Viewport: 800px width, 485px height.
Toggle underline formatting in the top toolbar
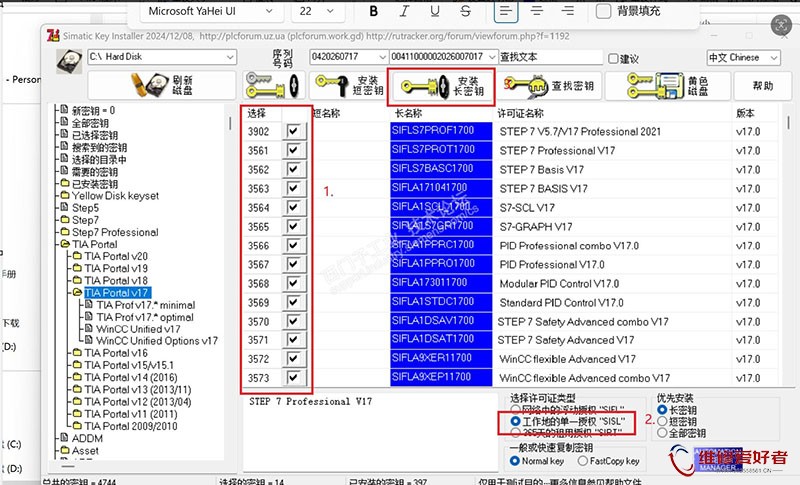click(435, 11)
